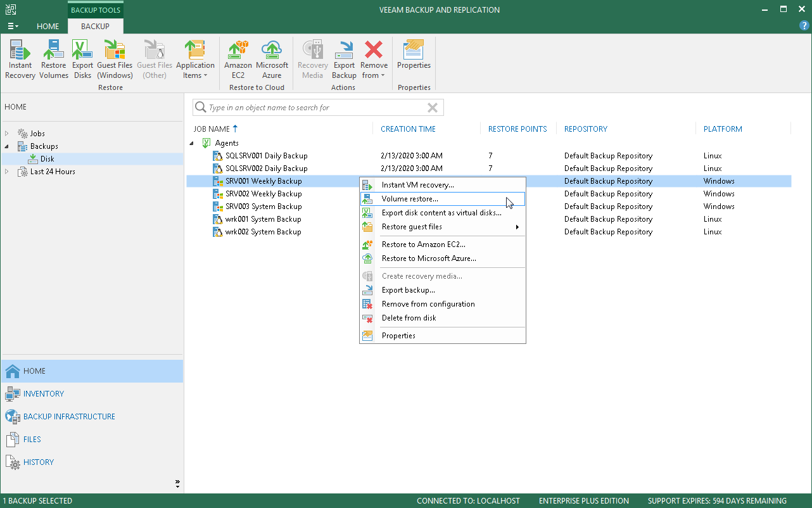This screenshot has height=508, width=812.
Task: Click the Home house navigation icon
Action: tap(13, 371)
